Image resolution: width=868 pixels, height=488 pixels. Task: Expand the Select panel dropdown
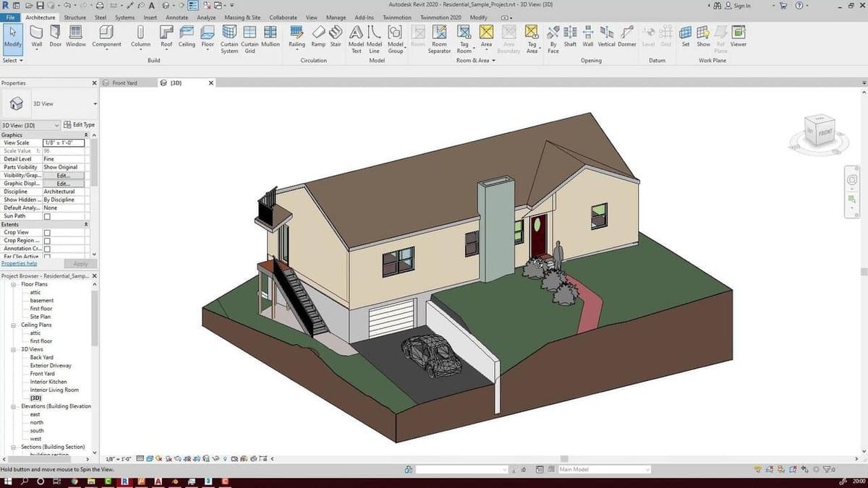[12, 61]
